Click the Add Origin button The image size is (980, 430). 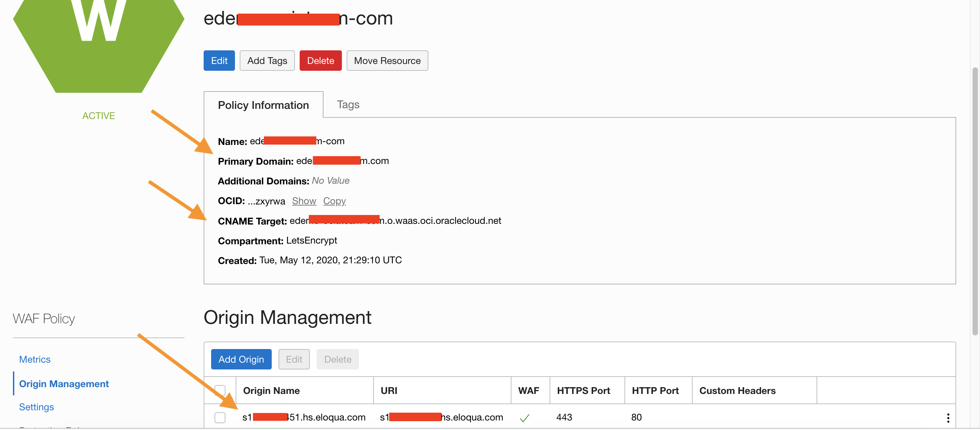coord(241,359)
